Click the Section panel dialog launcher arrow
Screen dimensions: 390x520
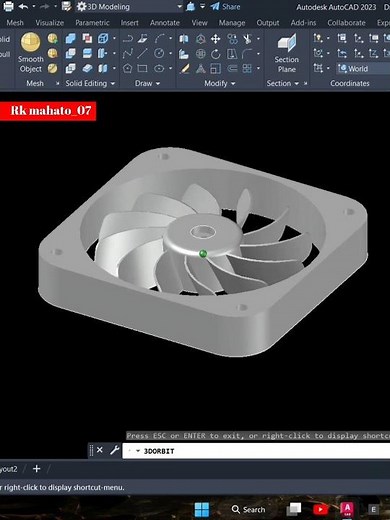tap(305, 83)
